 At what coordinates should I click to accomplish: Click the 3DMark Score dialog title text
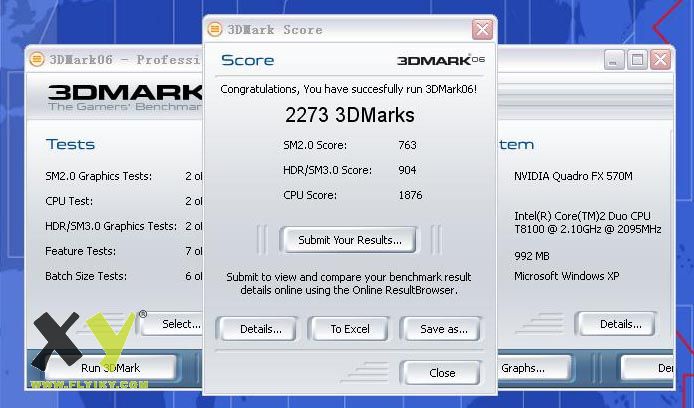[x=274, y=30]
